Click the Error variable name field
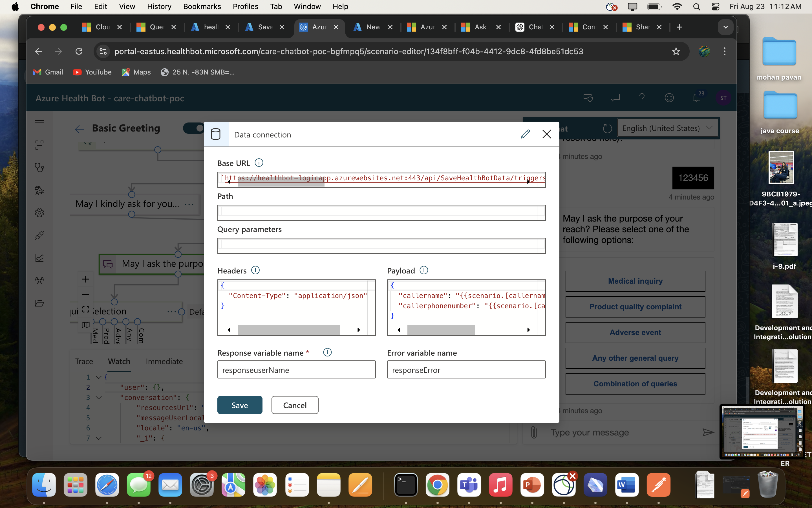Viewport: 812px width, 508px height. point(466,370)
